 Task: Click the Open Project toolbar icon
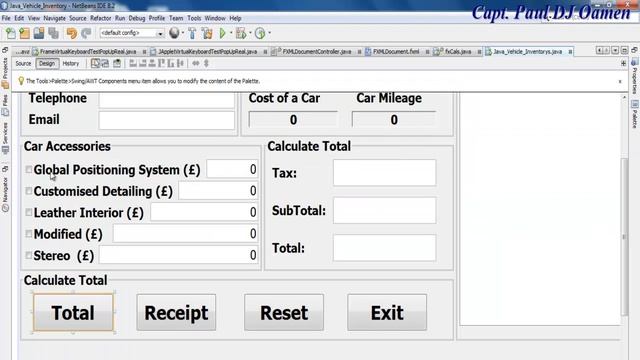[x=39, y=33]
